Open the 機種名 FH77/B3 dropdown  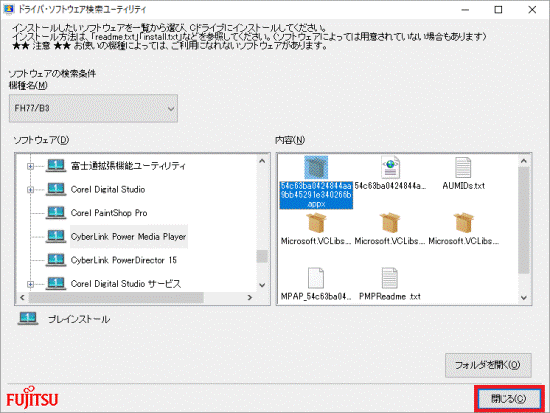[93, 108]
